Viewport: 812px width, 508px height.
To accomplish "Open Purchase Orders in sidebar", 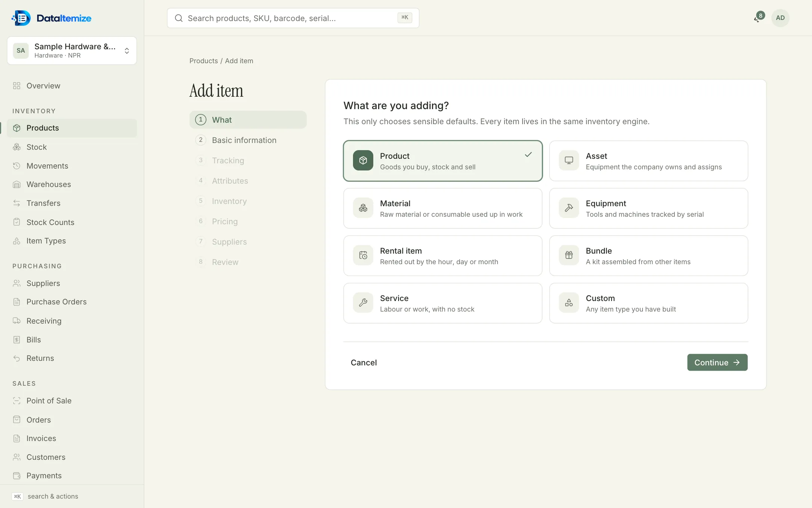I will (72, 302).
